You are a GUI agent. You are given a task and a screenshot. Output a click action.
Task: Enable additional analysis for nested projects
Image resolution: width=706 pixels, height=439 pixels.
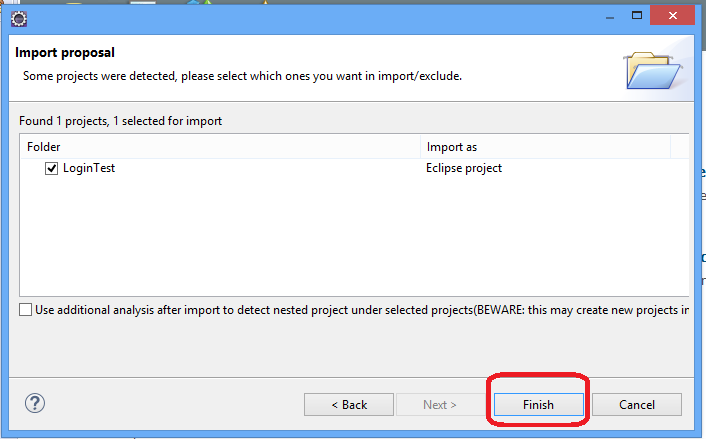[26, 310]
